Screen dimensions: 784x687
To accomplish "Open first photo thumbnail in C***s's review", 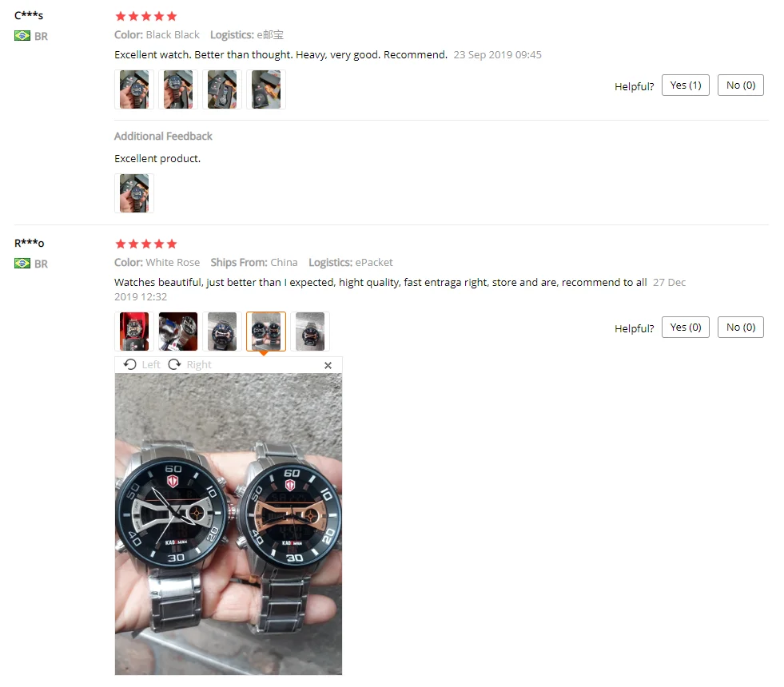I will coord(134,89).
